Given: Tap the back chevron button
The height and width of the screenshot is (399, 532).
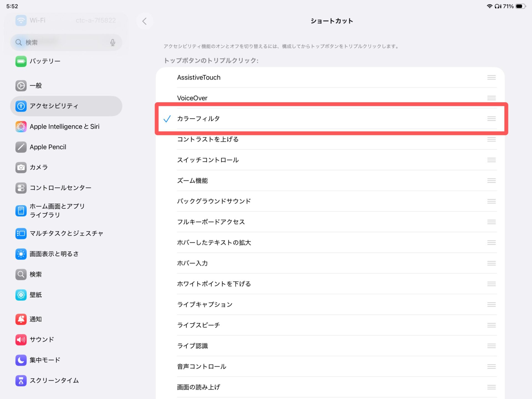Looking at the screenshot, I should [x=144, y=21].
